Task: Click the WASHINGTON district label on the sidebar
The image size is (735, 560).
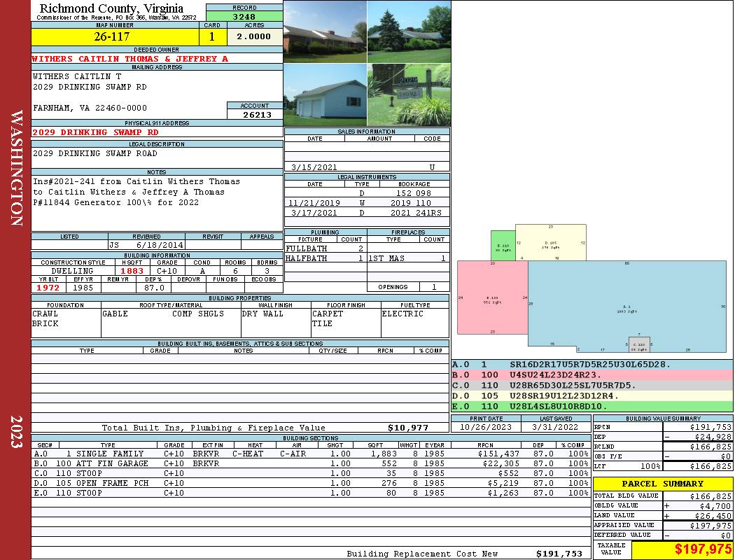Action: [x=16, y=168]
